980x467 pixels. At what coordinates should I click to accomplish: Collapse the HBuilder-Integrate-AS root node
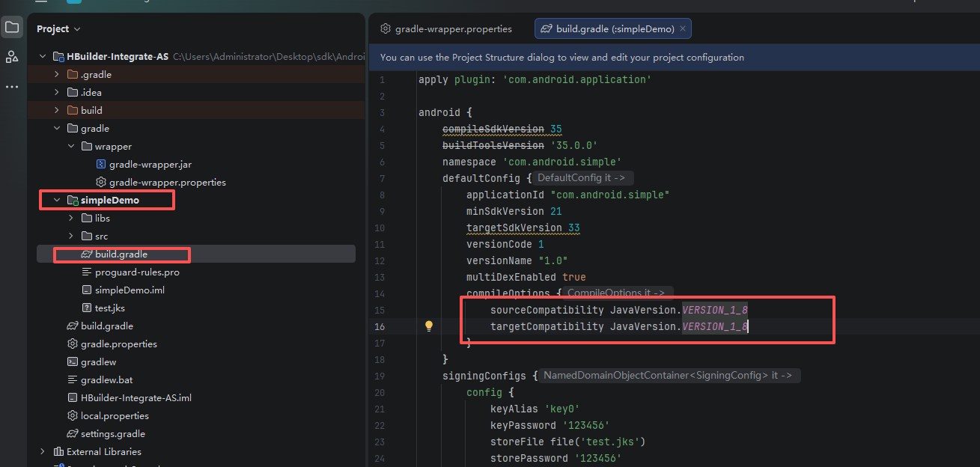(x=43, y=56)
